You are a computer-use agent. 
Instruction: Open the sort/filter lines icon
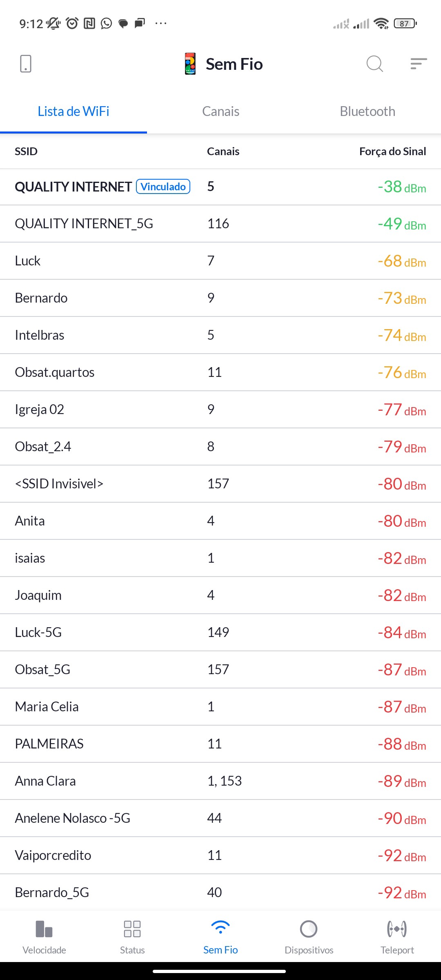coord(418,64)
